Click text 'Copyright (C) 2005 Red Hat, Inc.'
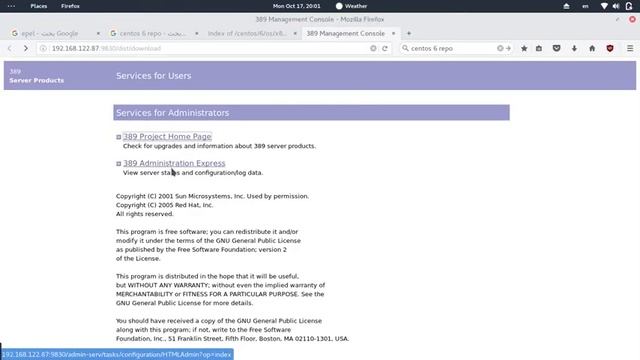 click(x=164, y=205)
